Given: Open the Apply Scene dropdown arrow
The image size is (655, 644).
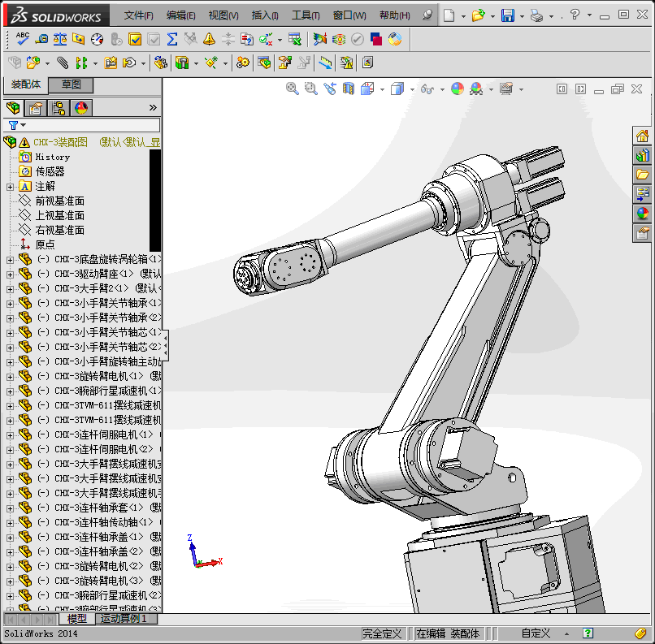Looking at the screenshot, I should (491, 89).
